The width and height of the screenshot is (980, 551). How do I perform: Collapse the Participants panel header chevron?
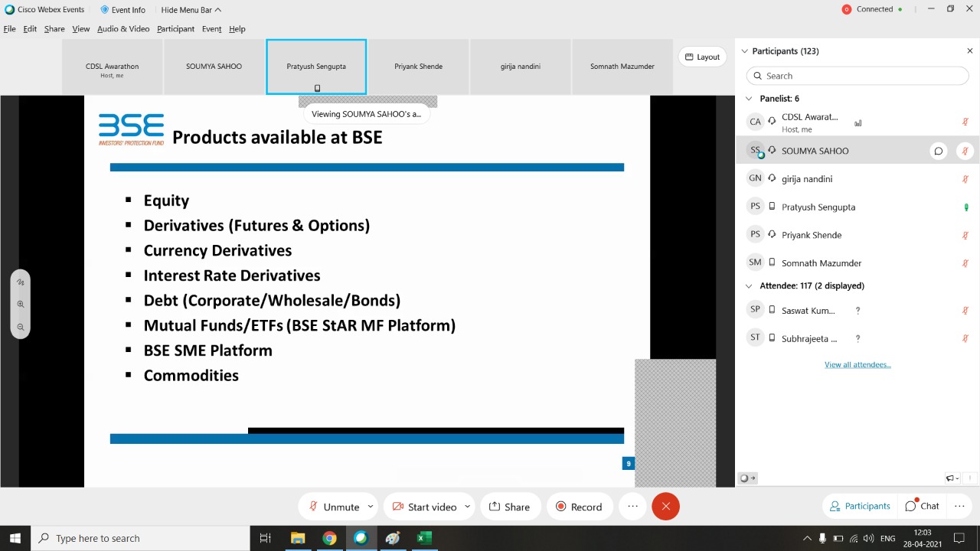tap(744, 51)
